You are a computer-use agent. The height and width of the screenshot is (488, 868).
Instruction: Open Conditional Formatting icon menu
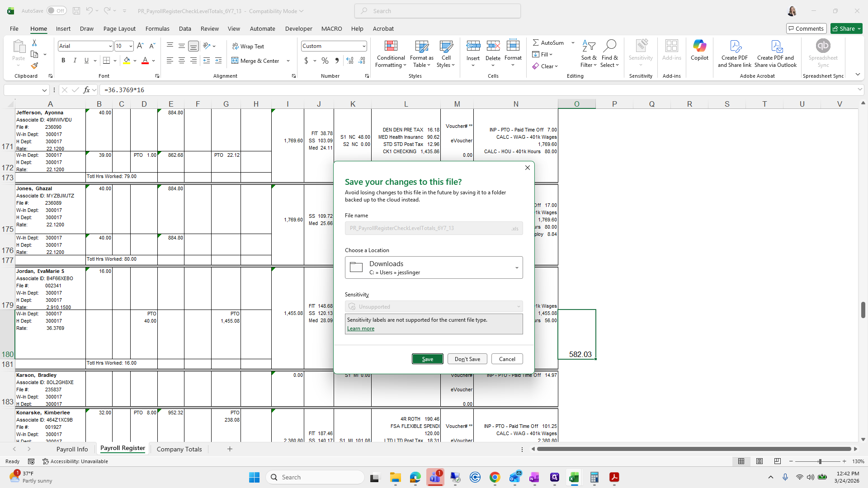point(391,46)
